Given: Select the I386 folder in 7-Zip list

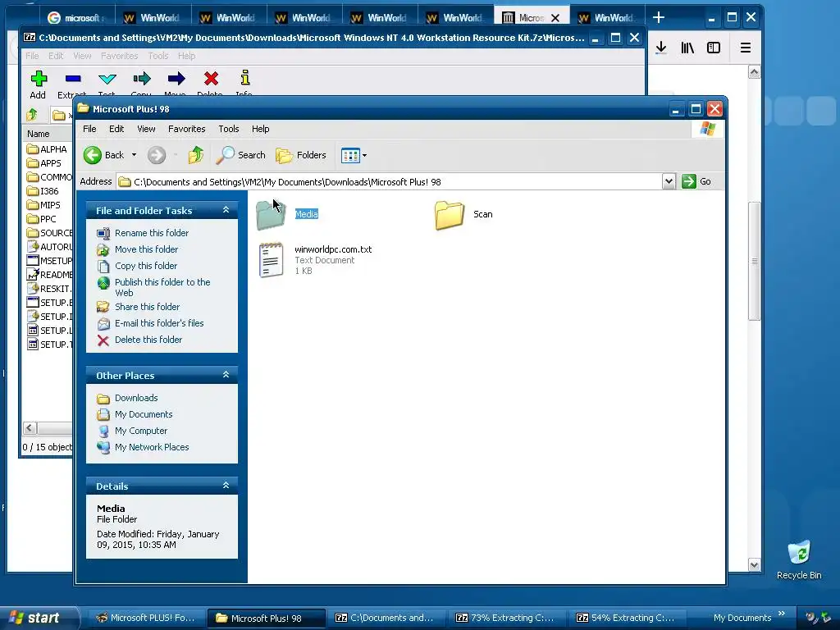Looking at the screenshot, I should click(x=43, y=191).
